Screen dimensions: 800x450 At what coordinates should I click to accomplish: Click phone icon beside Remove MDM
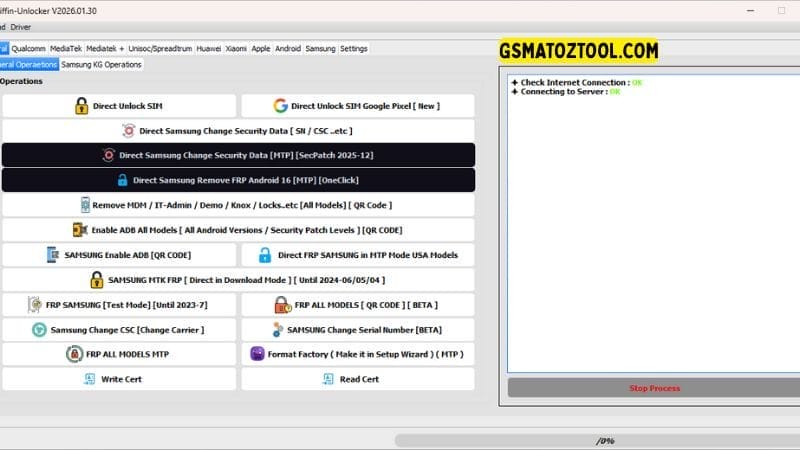pyautogui.click(x=85, y=205)
